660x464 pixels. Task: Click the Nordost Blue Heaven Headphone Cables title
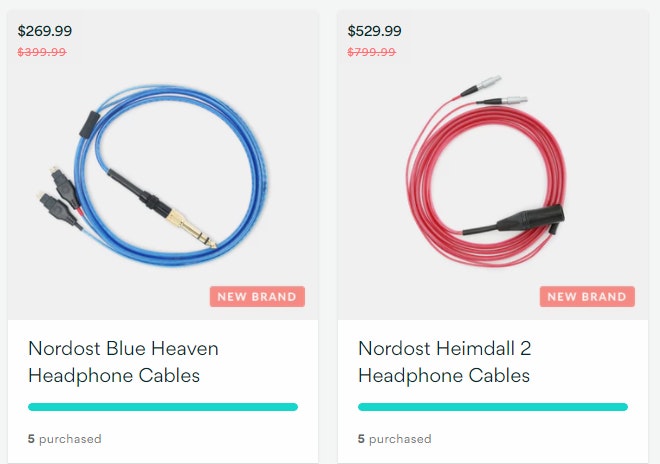[x=123, y=362]
